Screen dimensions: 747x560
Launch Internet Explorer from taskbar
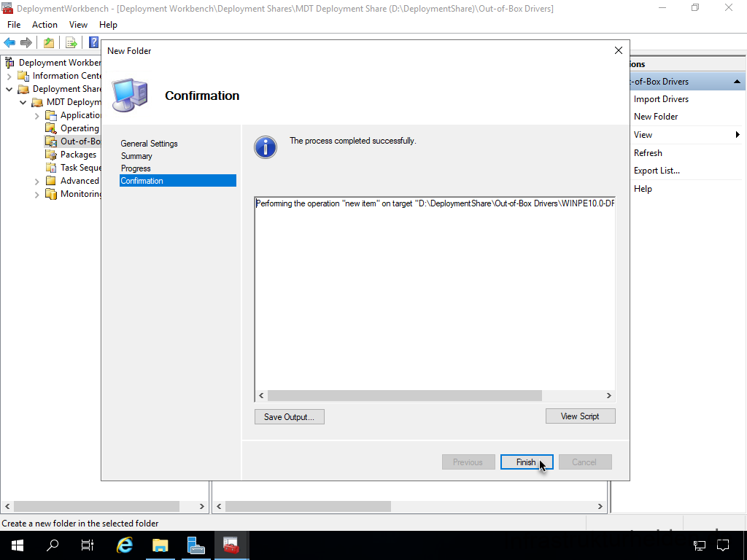[125, 545]
